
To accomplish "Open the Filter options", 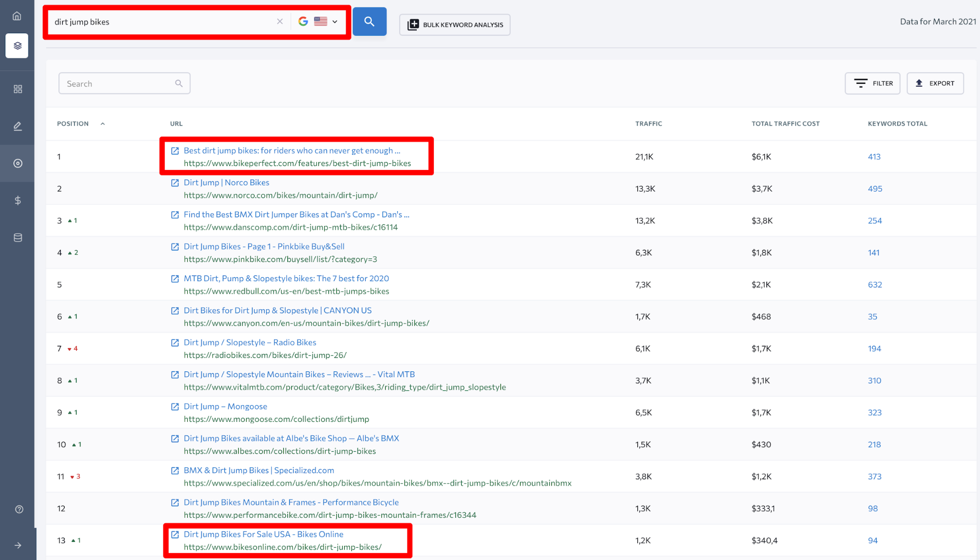I will click(x=872, y=83).
